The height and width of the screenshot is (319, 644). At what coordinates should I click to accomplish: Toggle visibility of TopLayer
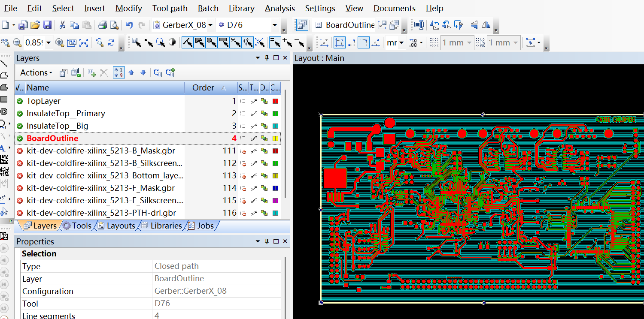[20, 101]
